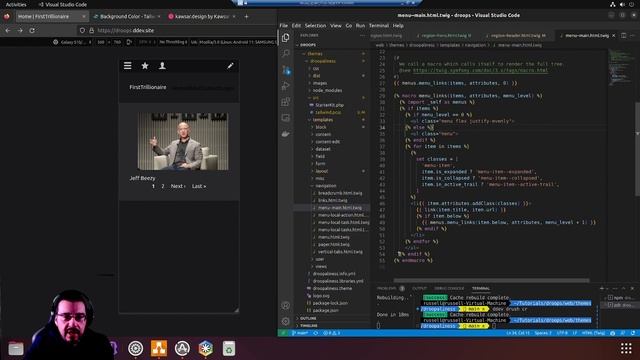Screen dimensions: 640x360
Task: Open the Search view in the activity bar
Action: [x=286, y=53]
